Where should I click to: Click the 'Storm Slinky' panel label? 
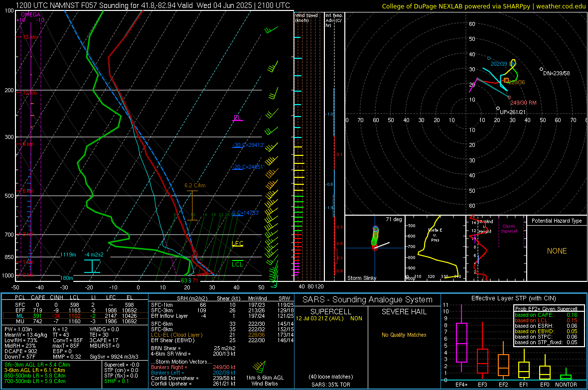click(x=361, y=278)
